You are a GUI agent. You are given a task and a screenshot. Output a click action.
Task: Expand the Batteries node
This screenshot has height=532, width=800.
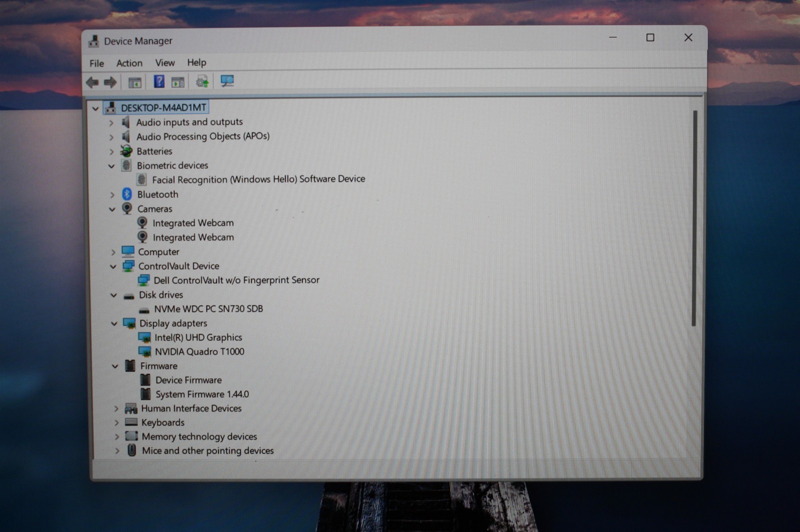(112, 151)
